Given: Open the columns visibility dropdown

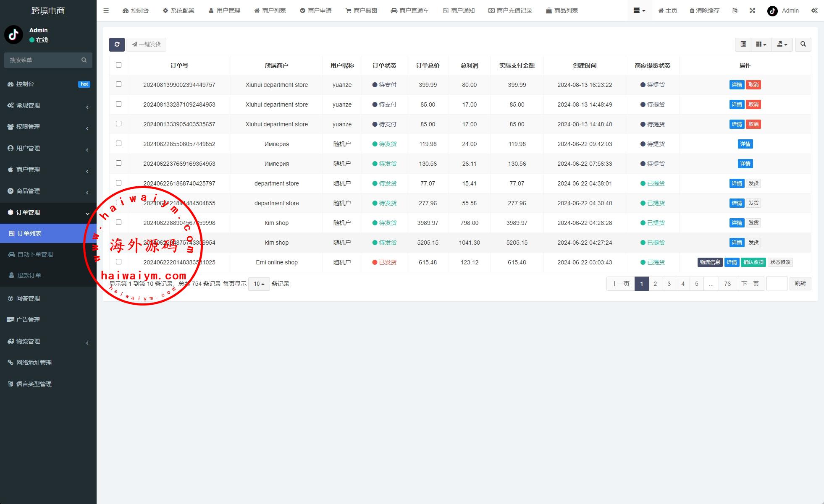Looking at the screenshot, I should point(761,44).
